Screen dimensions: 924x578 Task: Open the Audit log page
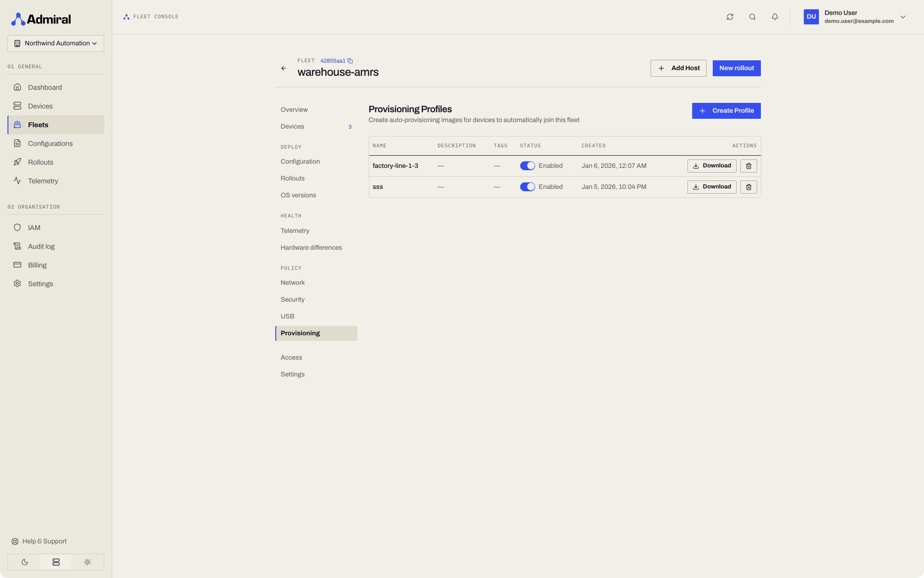point(56,246)
